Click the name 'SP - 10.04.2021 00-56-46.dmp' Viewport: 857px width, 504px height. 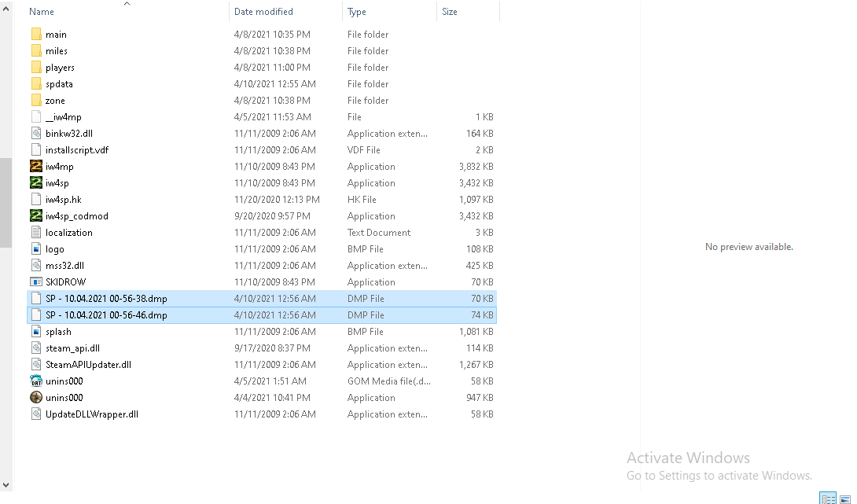[x=107, y=315]
